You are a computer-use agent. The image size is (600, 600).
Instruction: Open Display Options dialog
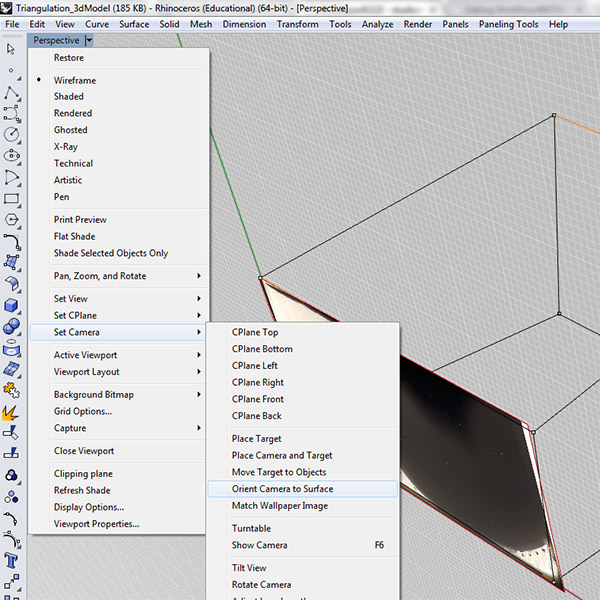click(x=89, y=507)
